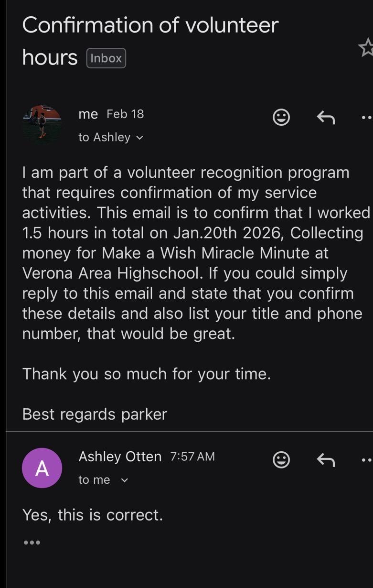Expand recipient details next to "to me"
The width and height of the screenshot is (373, 588).
point(125,480)
